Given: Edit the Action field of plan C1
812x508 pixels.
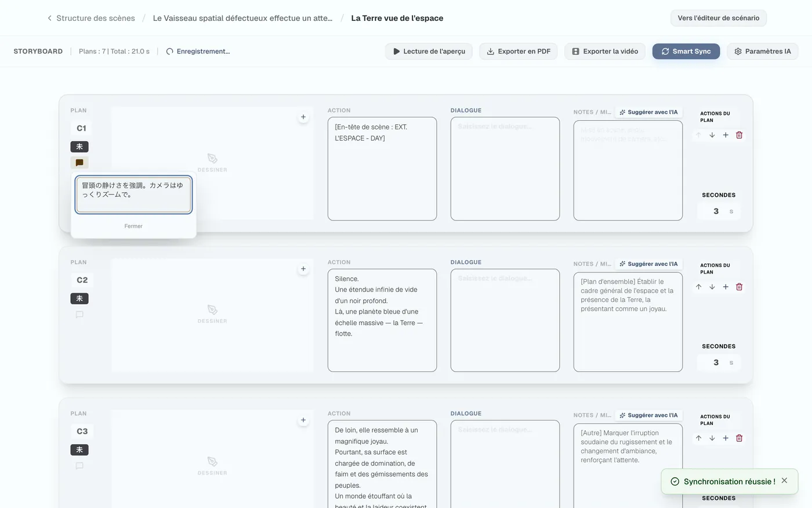Looking at the screenshot, I should (x=382, y=169).
